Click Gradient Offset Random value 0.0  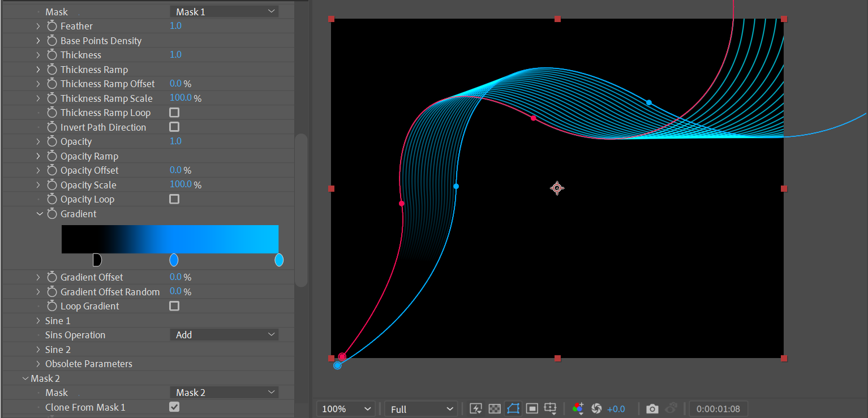[x=176, y=291]
